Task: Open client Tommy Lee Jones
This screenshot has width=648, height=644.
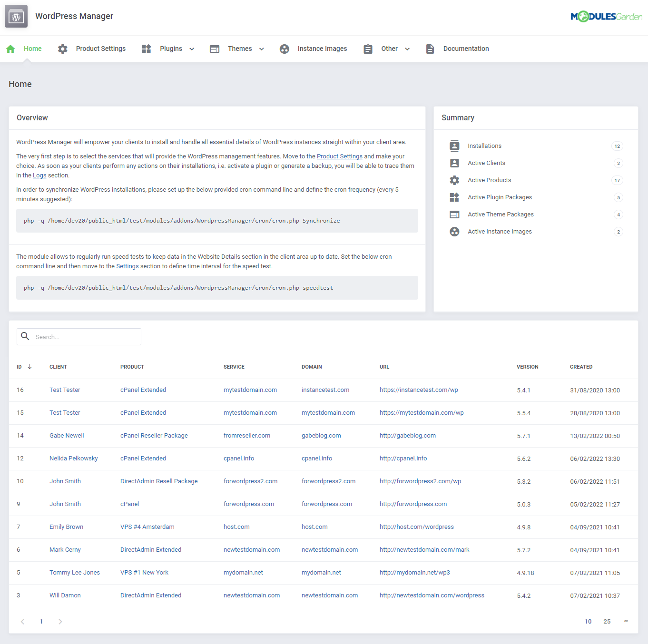Action: pos(75,573)
